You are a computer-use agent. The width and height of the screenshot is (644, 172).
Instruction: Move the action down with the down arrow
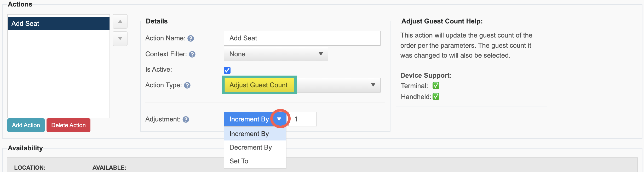pyautogui.click(x=120, y=39)
